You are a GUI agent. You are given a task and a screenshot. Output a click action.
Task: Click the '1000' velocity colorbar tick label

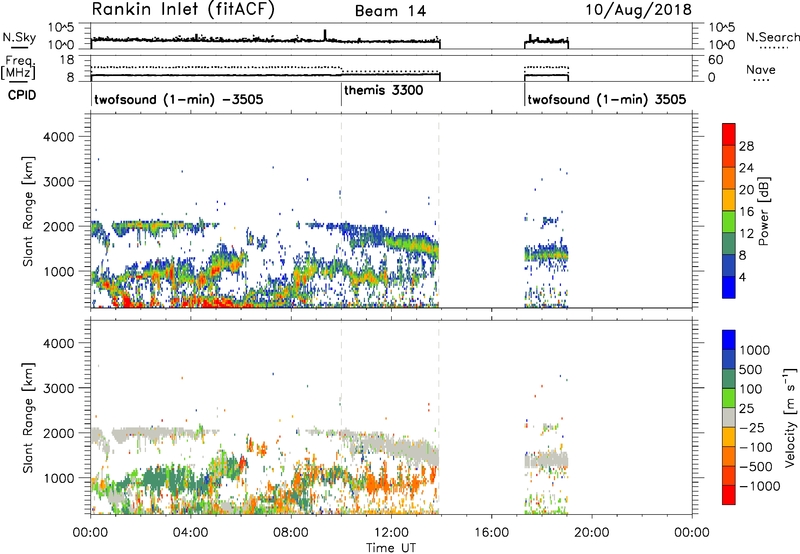click(755, 350)
